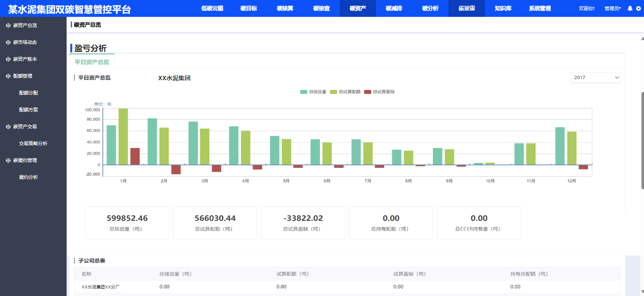The height and width of the screenshot is (296, 644).
Task: Open 知识库 in the top navigation
Action: (503, 8)
